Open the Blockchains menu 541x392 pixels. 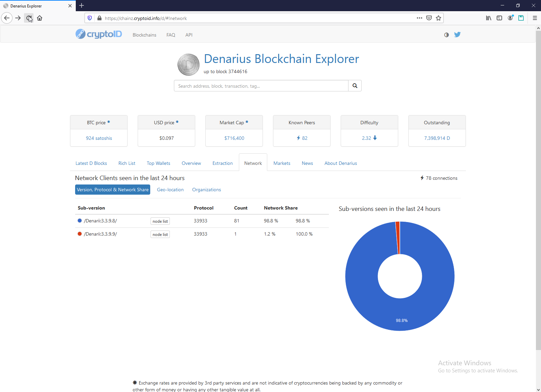click(144, 35)
